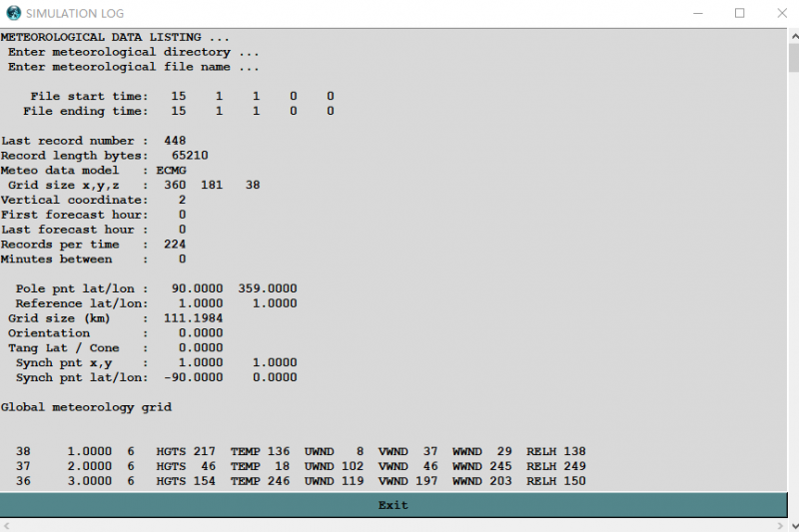Click the Global meteorology grid text

click(86, 407)
